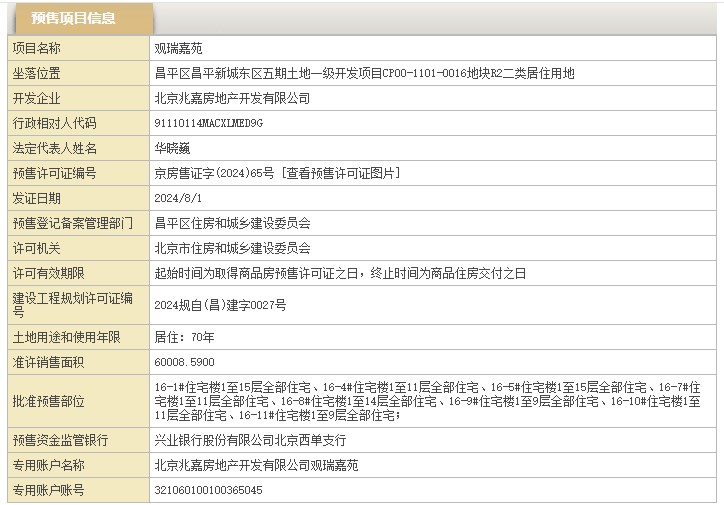Screen dimensions: 724x505
Task: Open the 查看预售许可证图片 link
Action: pos(341,173)
